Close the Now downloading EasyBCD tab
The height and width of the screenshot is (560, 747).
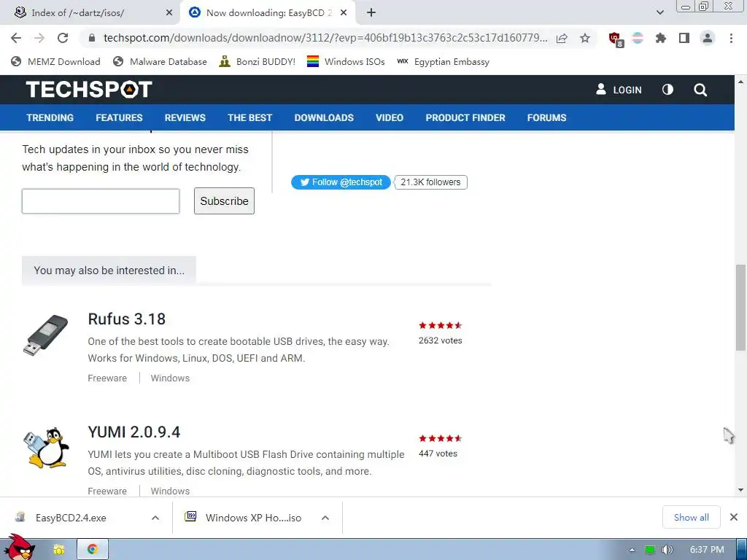(x=344, y=13)
